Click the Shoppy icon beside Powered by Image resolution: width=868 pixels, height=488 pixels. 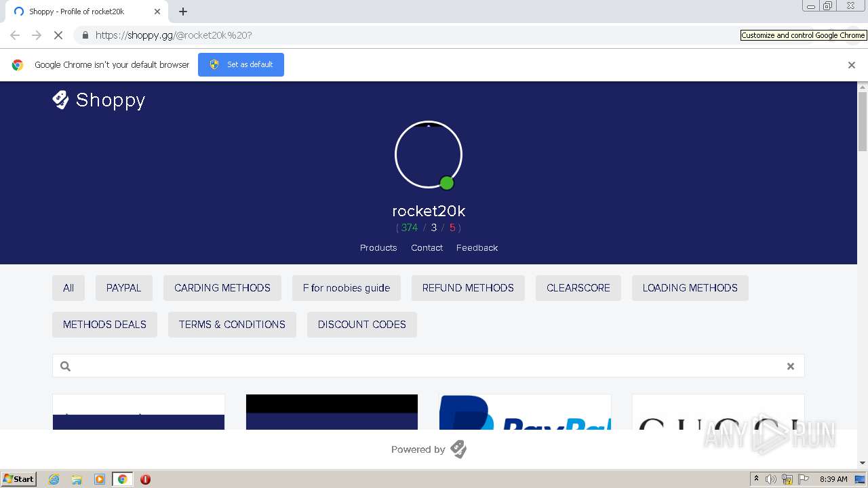(458, 449)
